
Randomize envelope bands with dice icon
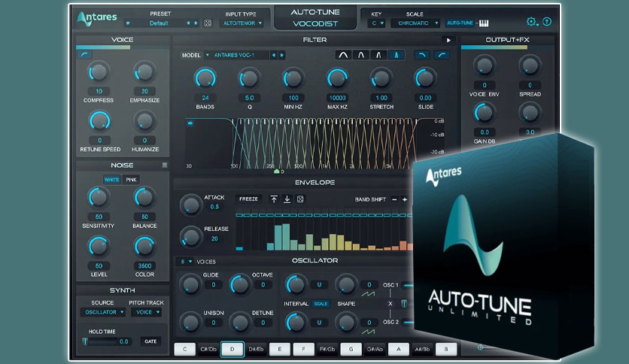pyautogui.click(x=300, y=199)
